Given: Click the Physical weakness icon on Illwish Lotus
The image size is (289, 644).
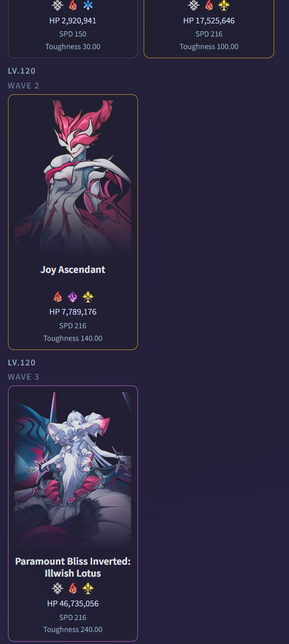Looking at the screenshot, I should (58, 589).
